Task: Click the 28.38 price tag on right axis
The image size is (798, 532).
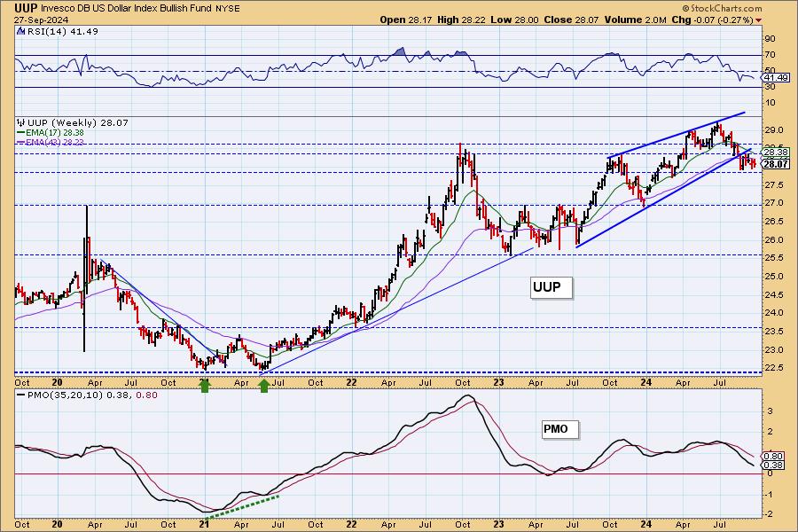Action: [x=777, y=152]
